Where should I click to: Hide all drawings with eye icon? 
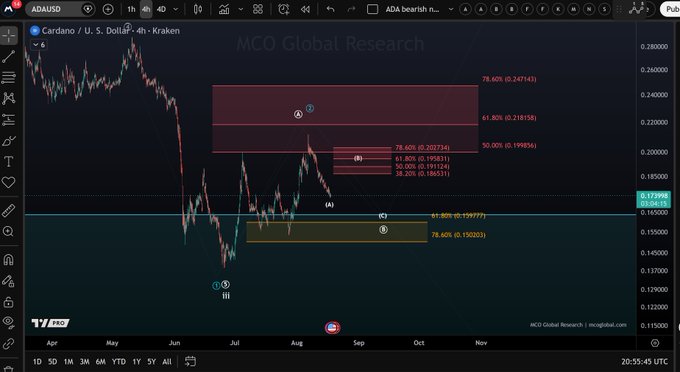(x=9, y=322)
